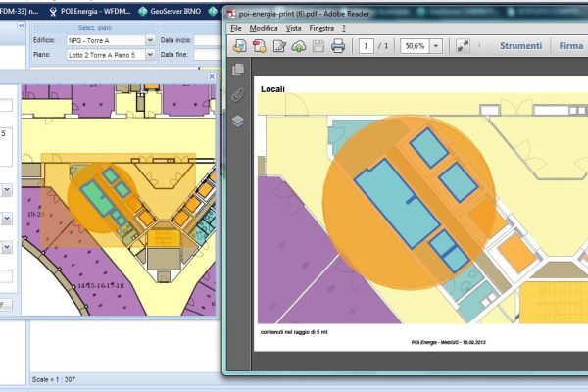Screen dimensions: 588x392
Task: Expand the Edificio dropdown
Action: tap(150, 40)
